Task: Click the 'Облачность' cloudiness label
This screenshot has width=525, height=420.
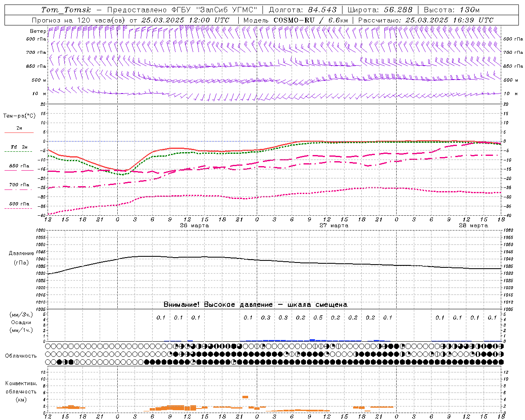Action: [21, 356]
